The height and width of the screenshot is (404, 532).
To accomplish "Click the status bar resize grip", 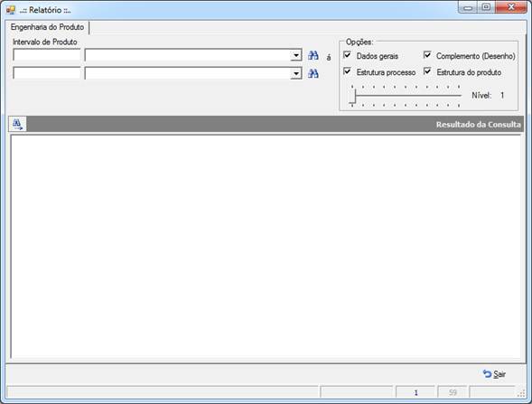I will tap(521, 393).
